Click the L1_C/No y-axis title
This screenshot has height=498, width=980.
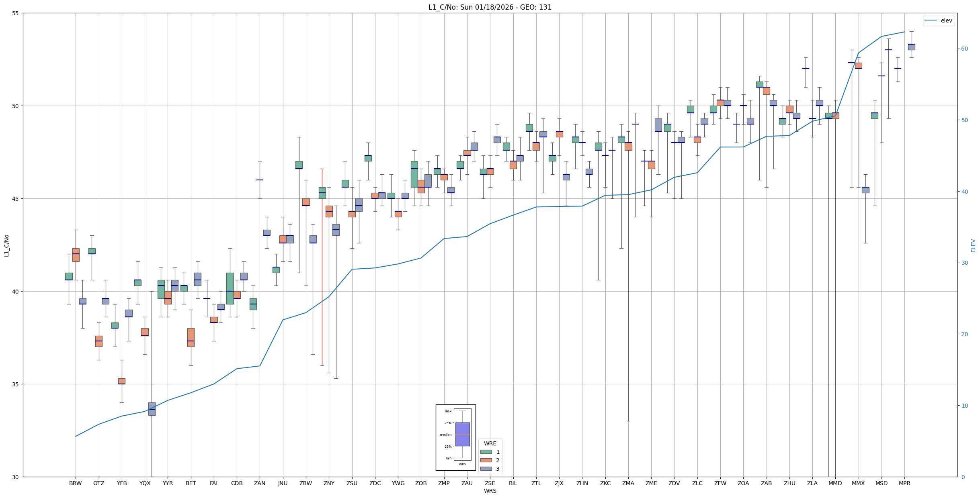(6, 245)
